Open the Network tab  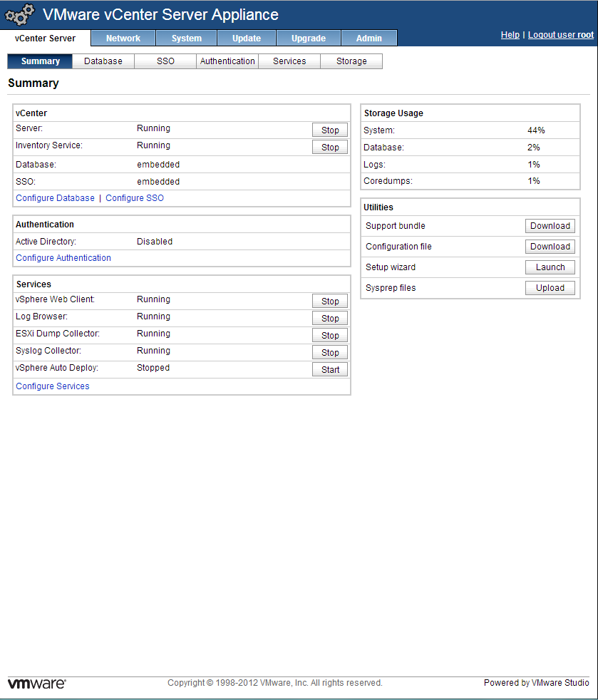123,38
